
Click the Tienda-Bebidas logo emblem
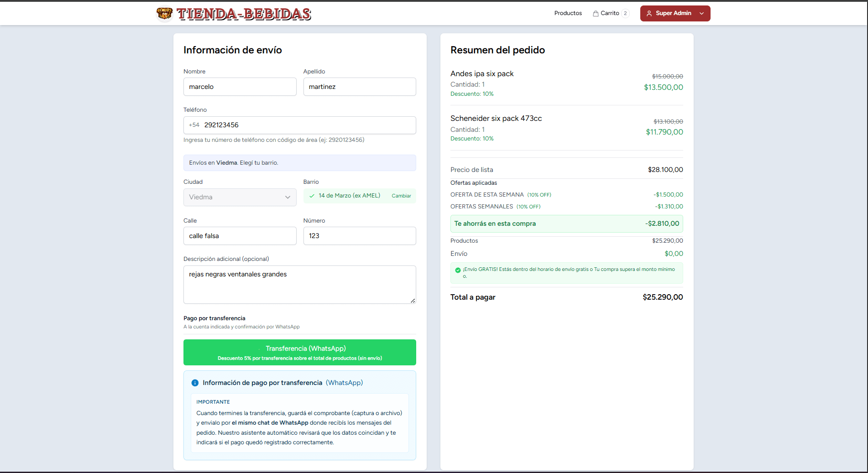coord(164,13)
